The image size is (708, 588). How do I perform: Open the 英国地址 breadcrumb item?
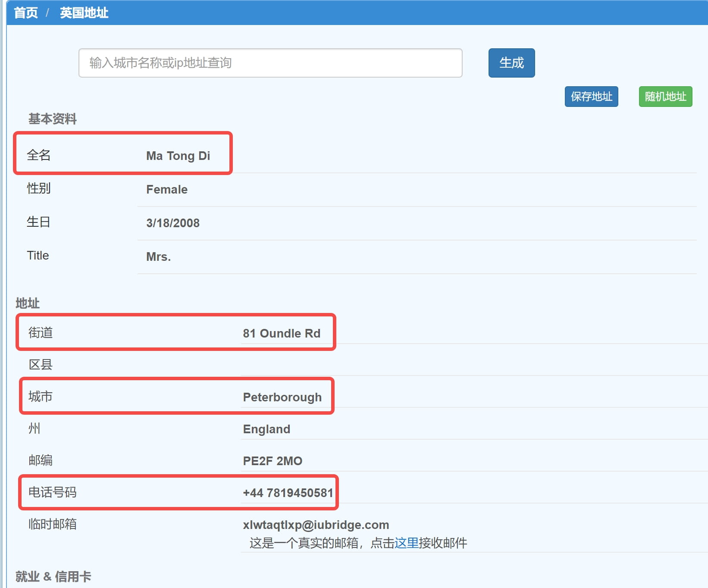(x=84, y=13)
